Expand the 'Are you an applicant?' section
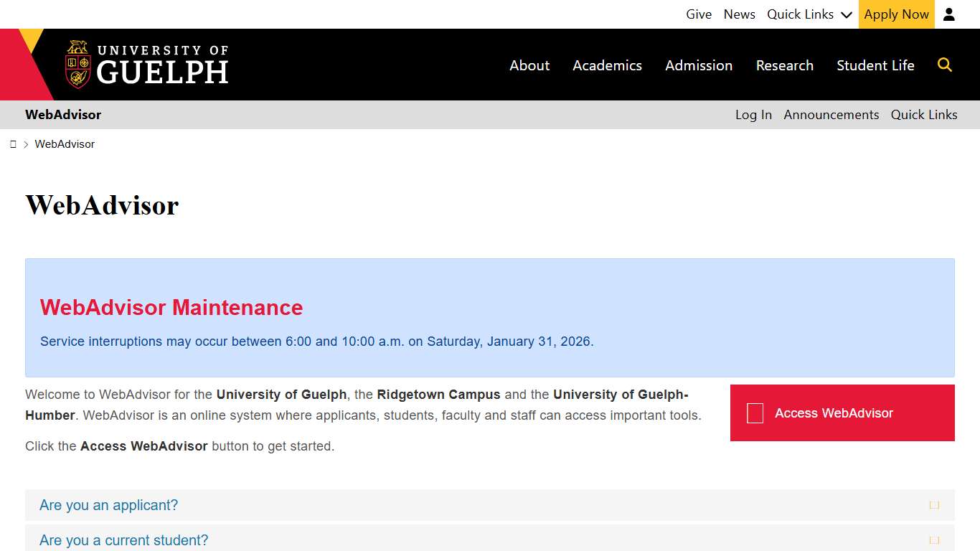The width and height of the screenshot is (980, 551). 108,505
